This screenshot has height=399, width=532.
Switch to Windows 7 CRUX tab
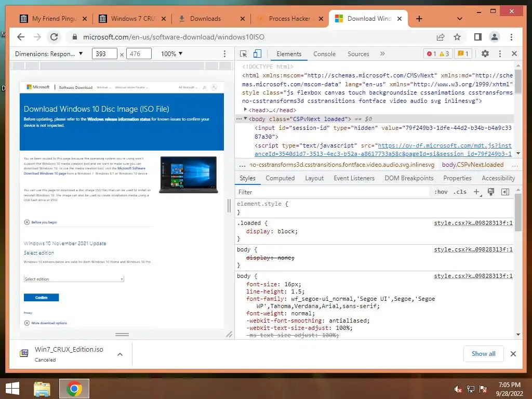132,19
